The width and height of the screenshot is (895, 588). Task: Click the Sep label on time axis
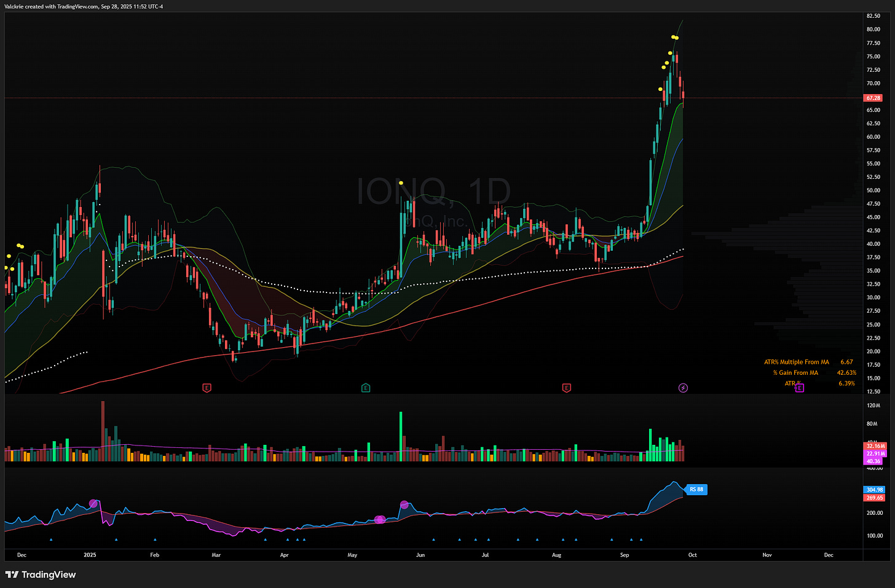click(625, 555)
